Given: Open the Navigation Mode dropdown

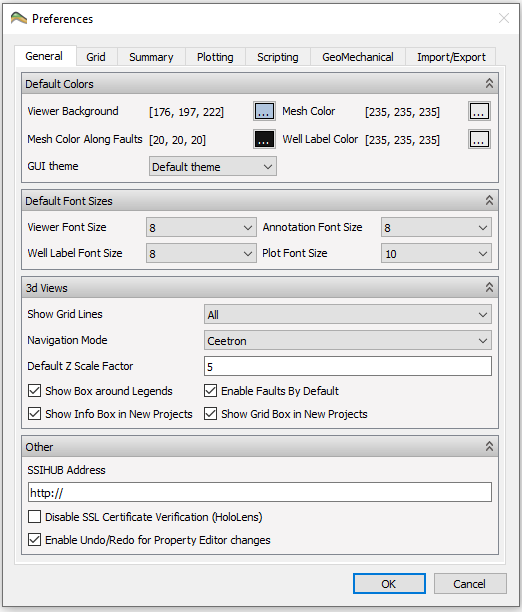Looking at the screenshot, I should pyautogui.click(x=347, y=340).
